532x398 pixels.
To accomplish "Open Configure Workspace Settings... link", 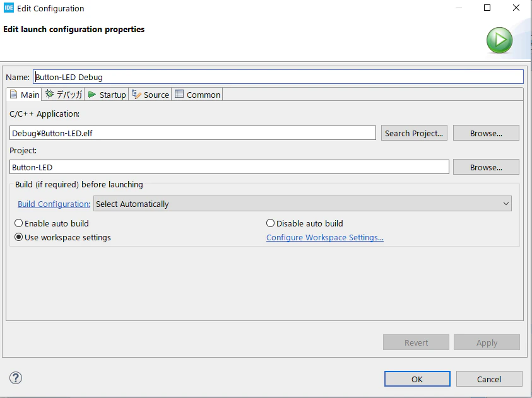I will pos(325,238).
